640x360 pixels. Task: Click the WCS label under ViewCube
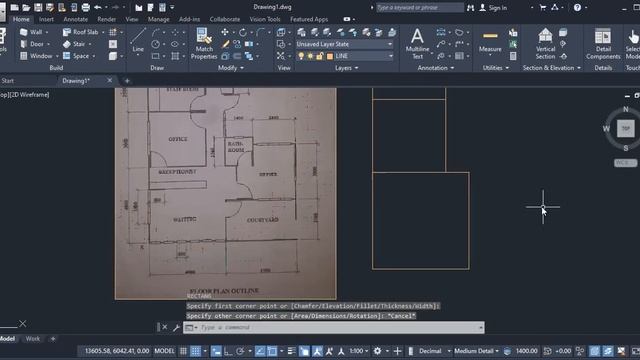(624, 162)
